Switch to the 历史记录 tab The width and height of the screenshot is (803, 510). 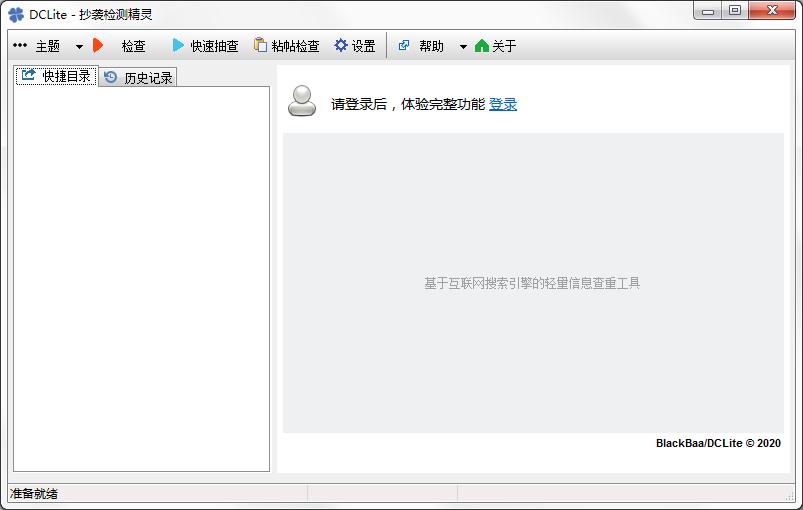coord(138,77)
